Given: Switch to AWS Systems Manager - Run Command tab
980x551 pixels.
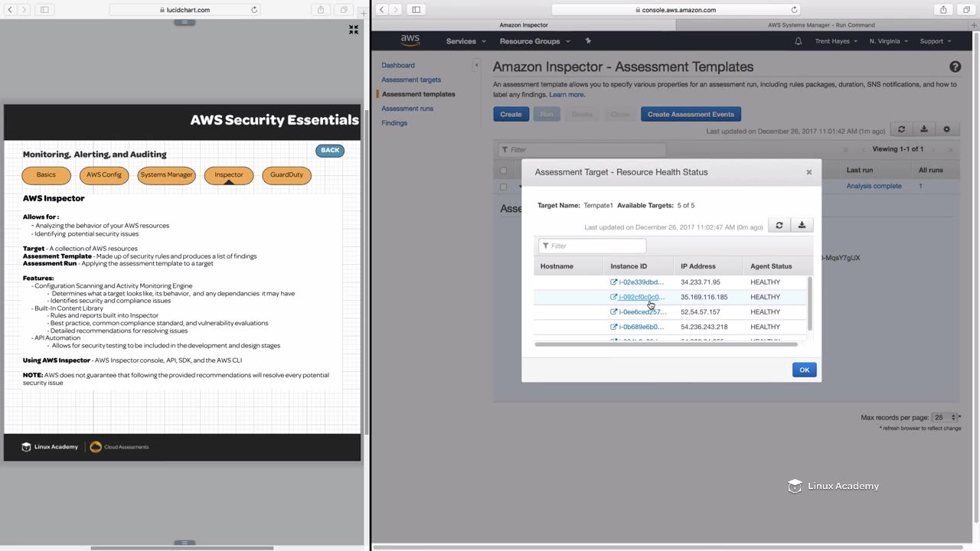Looking at the screenshot, I should (821, 25).
